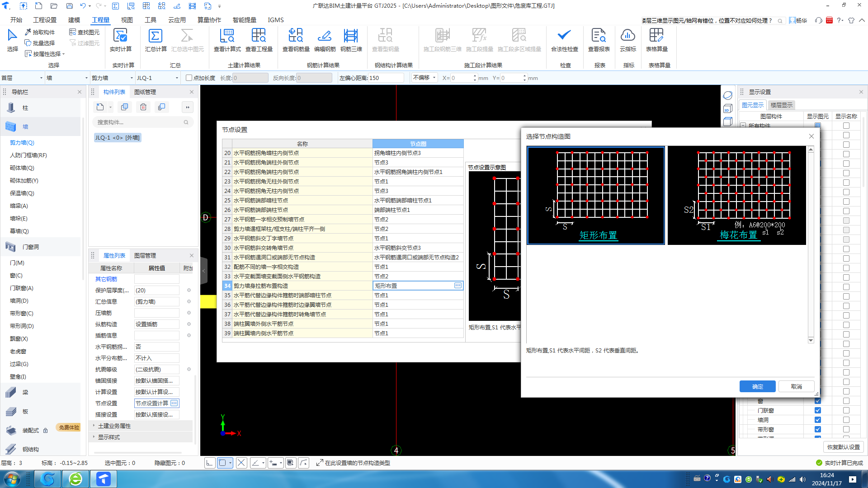The width and height of the screenshot is (868, 488).
Task: Expand 显示样式 group
Action: coord(94,437)
